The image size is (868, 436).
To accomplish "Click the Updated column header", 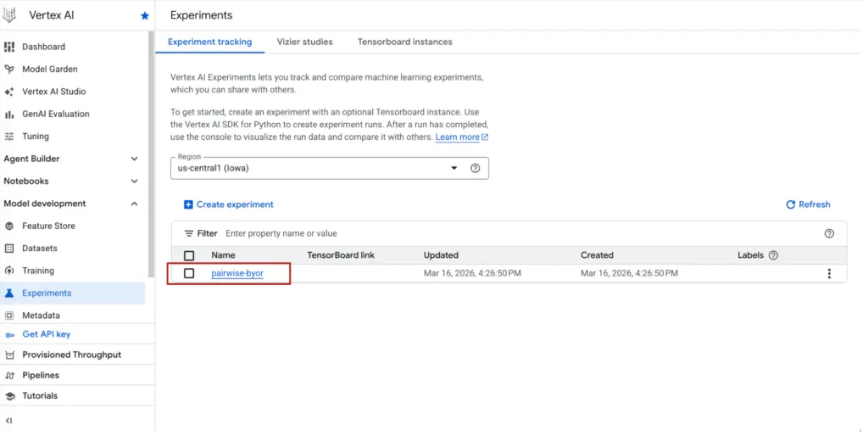I will pos(441,255).
